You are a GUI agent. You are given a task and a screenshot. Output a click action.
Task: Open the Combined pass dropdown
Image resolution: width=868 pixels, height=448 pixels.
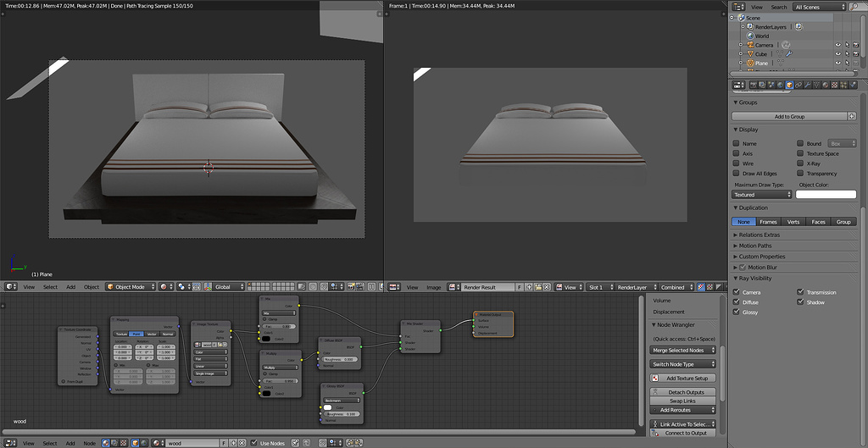[676, 287]
